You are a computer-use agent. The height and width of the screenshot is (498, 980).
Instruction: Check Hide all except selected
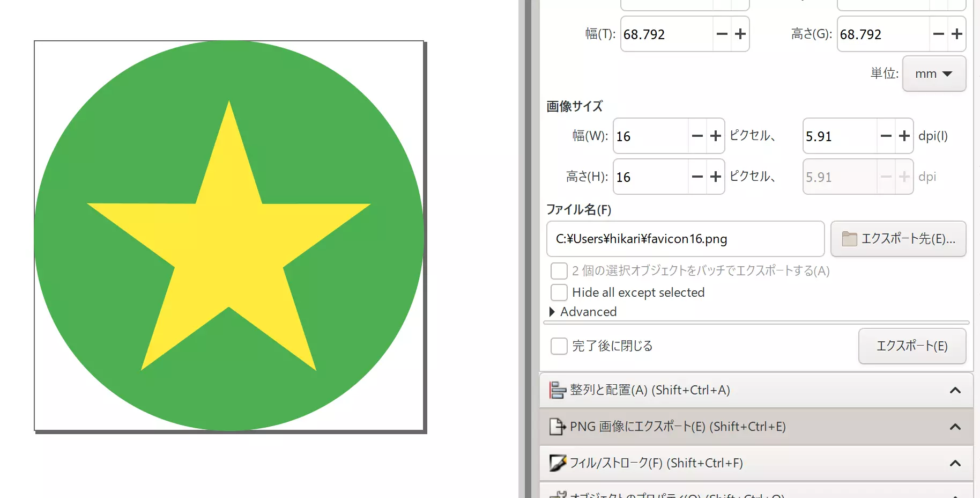coord(559,292)
